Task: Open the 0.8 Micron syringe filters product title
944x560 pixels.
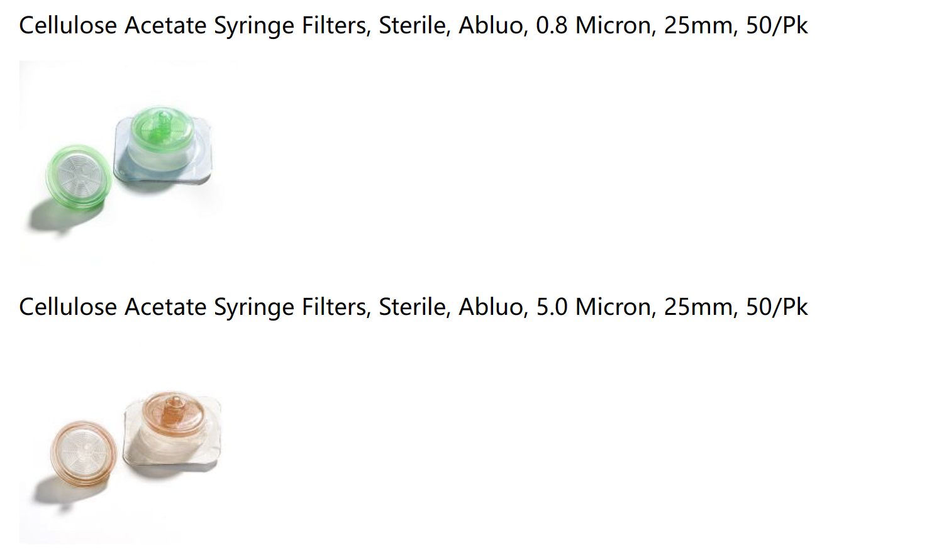Action: pyautogui.click(x=413, y=26)
